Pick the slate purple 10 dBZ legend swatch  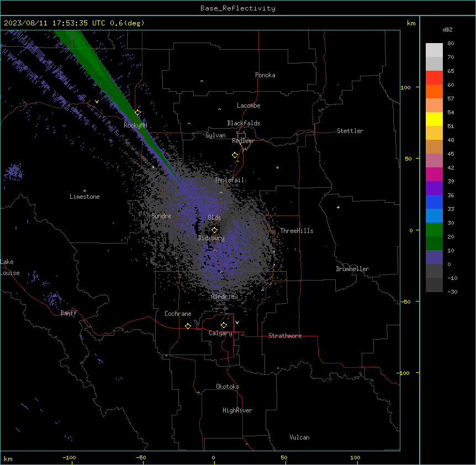coord(434,257)
